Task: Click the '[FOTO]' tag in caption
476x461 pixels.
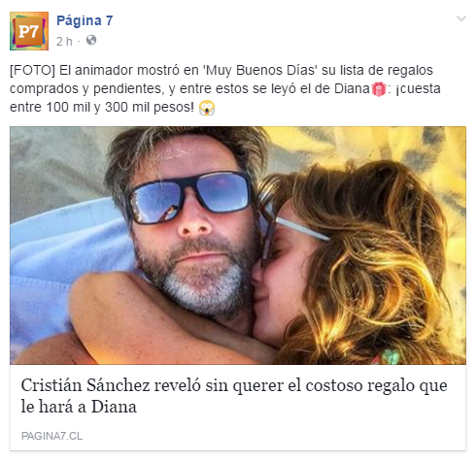Action: tap(32, 70)
